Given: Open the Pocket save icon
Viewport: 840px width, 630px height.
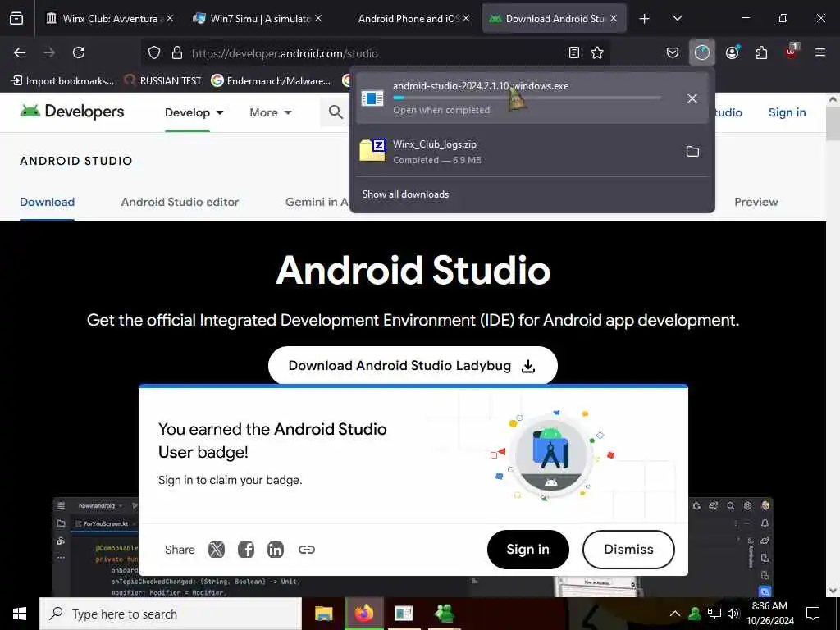Looking at the screenshot, I should (673, 52).
